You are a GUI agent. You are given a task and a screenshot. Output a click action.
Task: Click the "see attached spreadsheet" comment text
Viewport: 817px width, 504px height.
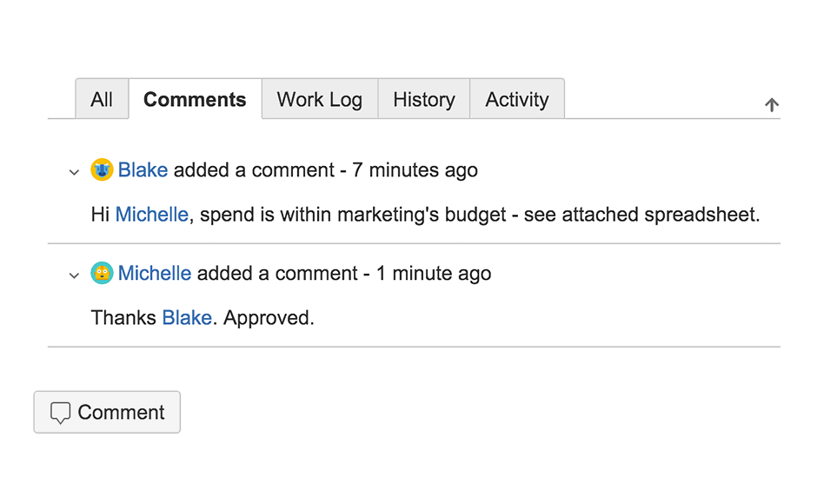(x=641, y=215)
